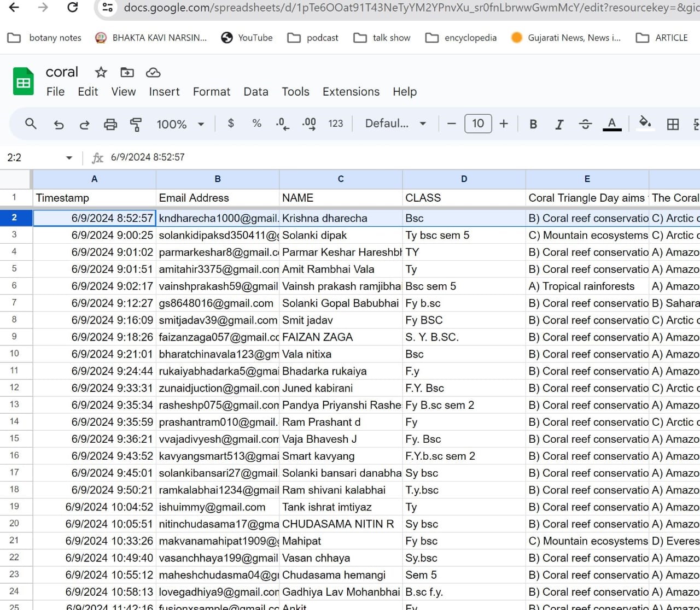Click the font size input field
The height and width of the screenshot is (610, 700).
[478, 124]
